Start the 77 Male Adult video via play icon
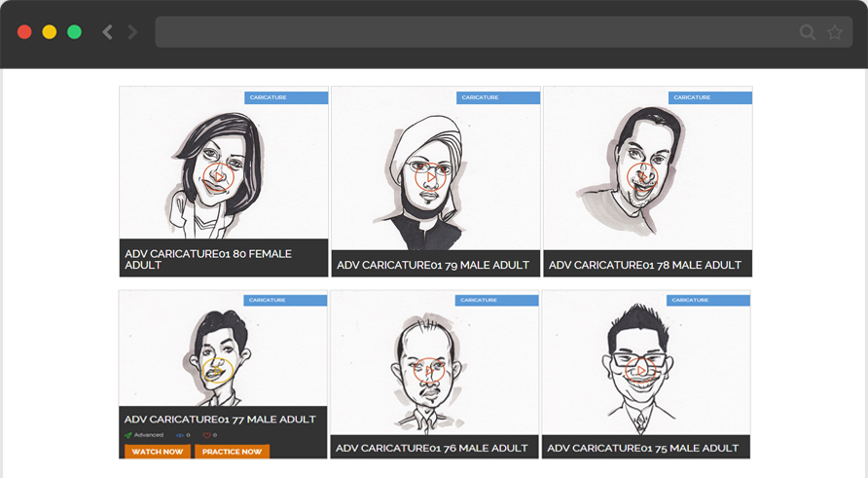The height and width of the screenshot is (478, 868). click(x=219, y=371)
